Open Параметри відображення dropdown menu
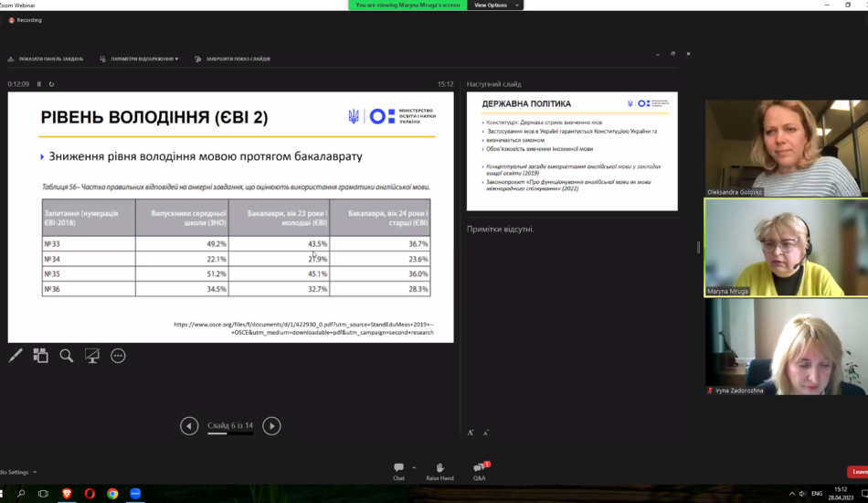 click(x=140, y=59)
